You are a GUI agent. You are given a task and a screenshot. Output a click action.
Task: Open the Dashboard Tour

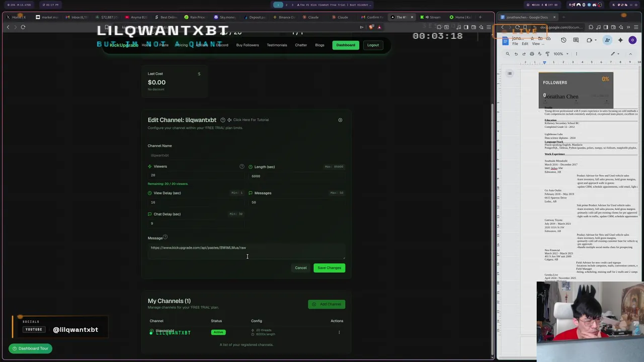click(31, 348)
